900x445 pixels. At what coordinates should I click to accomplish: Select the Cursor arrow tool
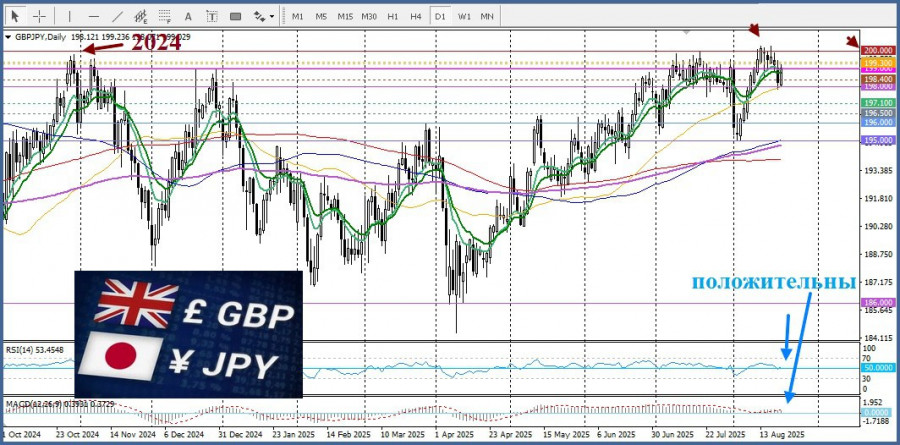pyautogui.click(x=15, y=16)
